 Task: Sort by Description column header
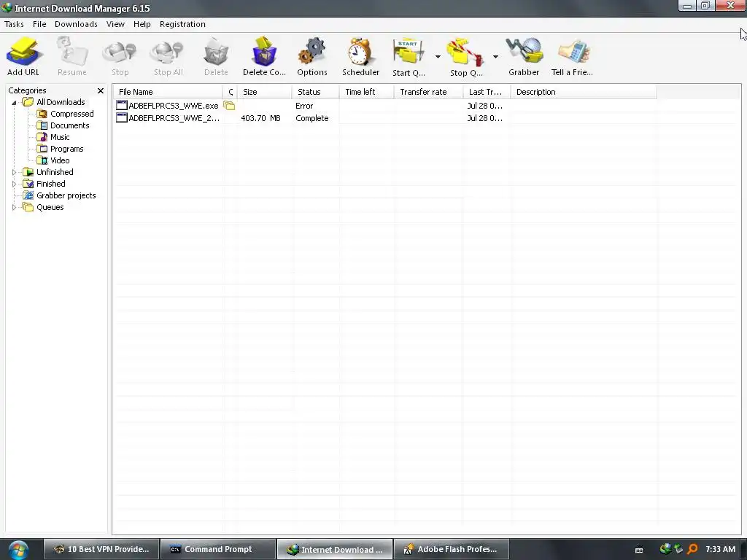point(584,91)
